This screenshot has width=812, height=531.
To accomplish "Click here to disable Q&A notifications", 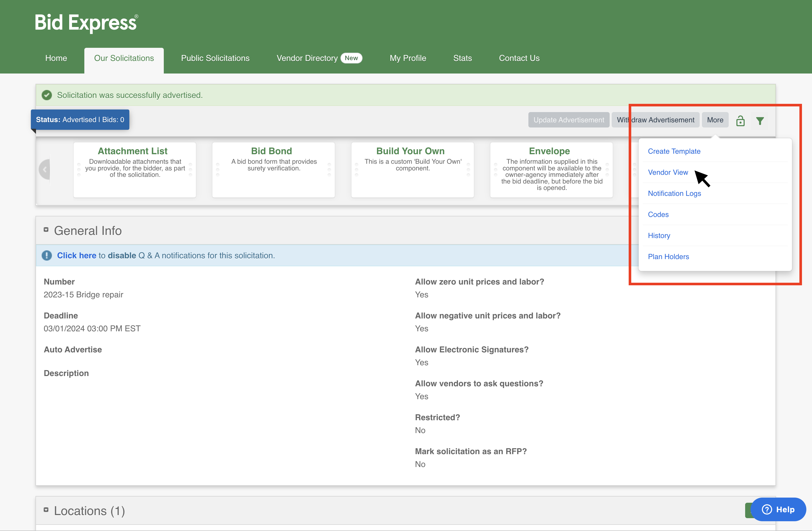I will [76, 255].
